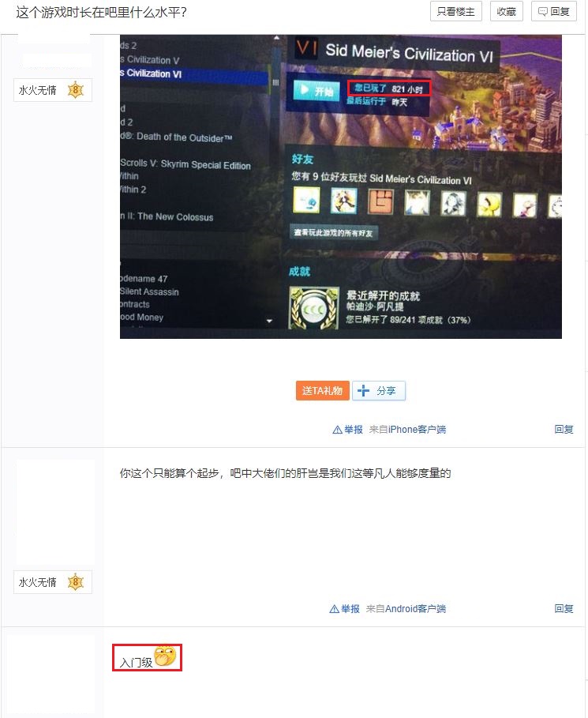This screenshot has width=588, height=718.
Task: Open the 回复 reply button in the header
Action: 553,11
